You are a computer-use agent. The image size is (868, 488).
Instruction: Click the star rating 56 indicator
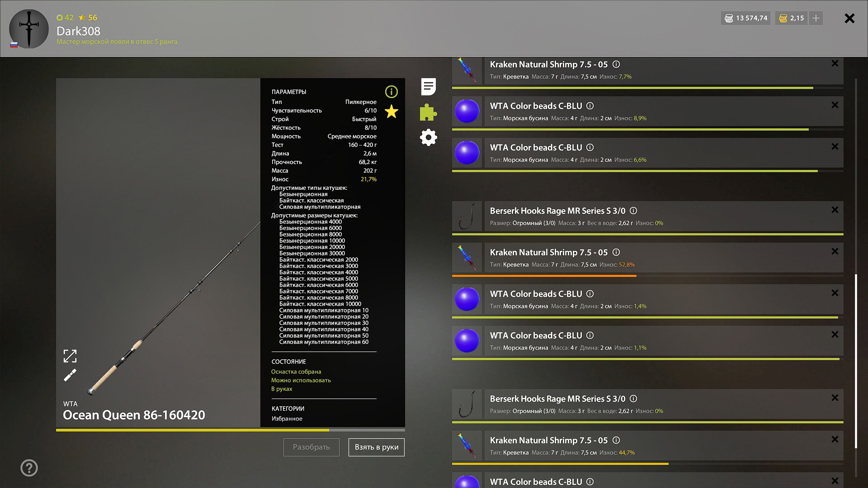88,18
